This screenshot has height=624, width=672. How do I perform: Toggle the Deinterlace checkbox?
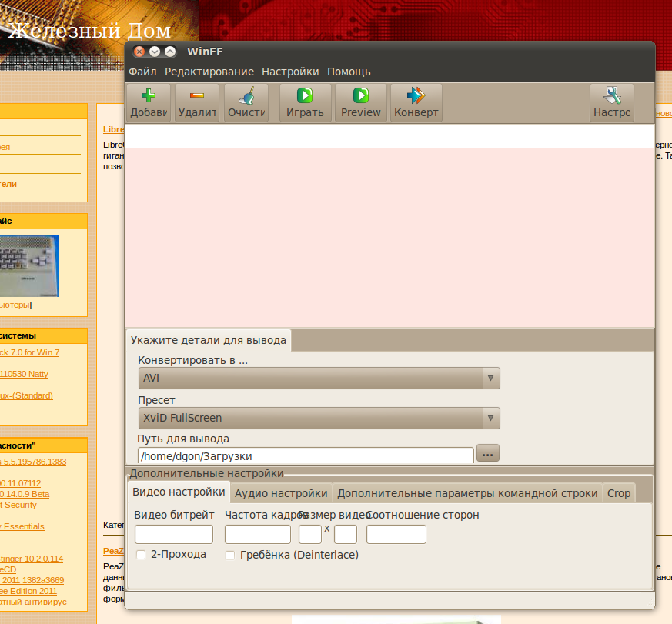click(x=230, y=555)
